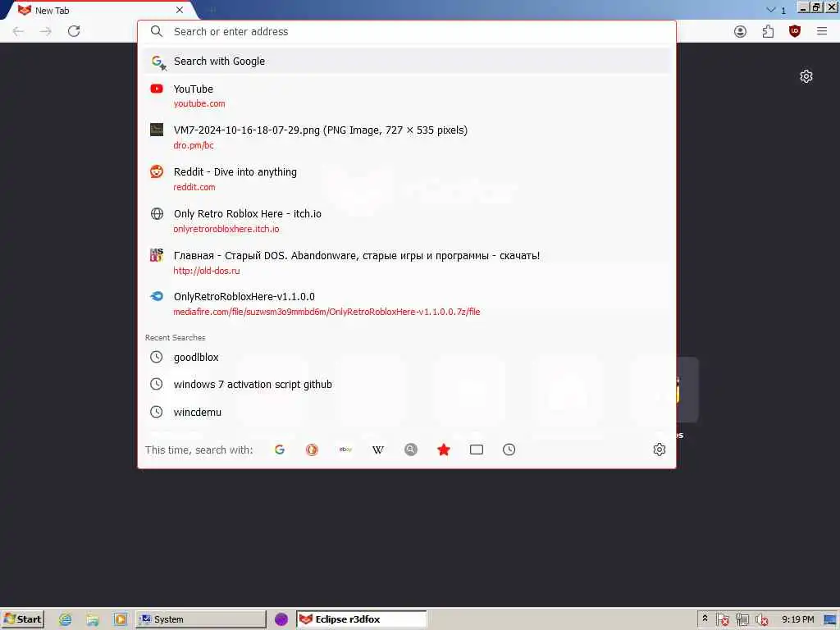
Task: Open the account profile icon
Action: click(741, 32)
